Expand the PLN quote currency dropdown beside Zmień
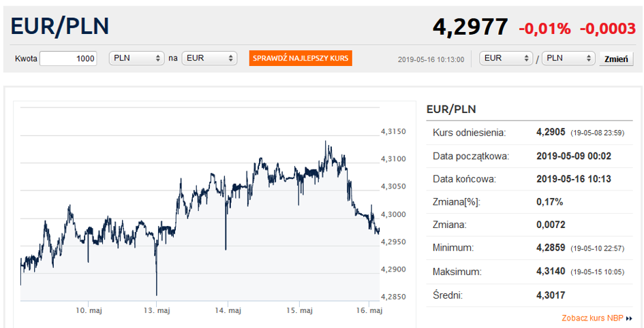 (568, 59)
